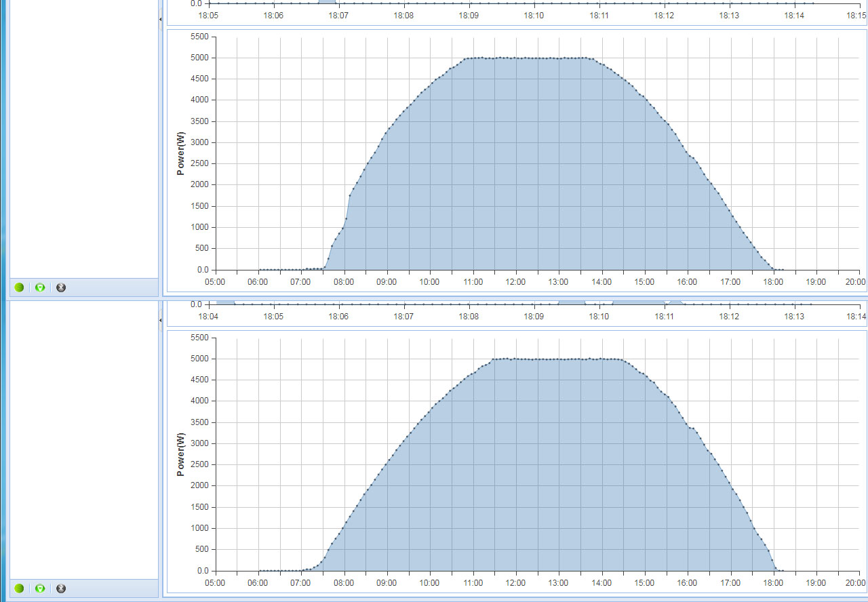Viewport: 868px width, 602px height.
Task: Click 18:00 x-axis label on lower power chart
Action: (773, 583)
